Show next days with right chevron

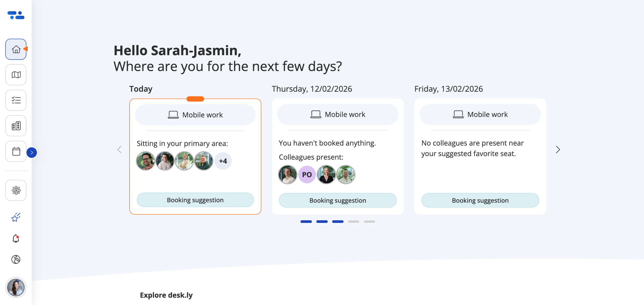click(x=558, y=150)
